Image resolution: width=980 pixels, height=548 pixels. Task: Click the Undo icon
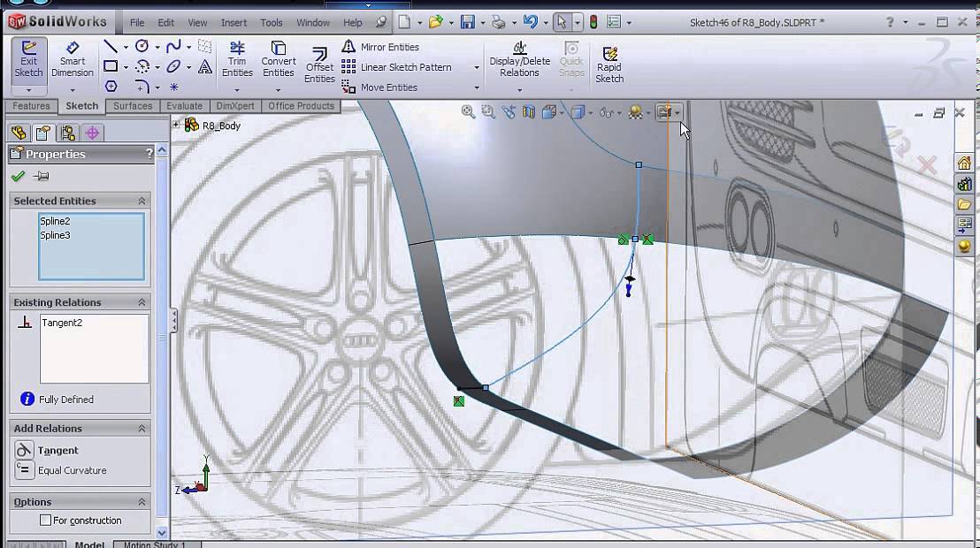[530, 22]
